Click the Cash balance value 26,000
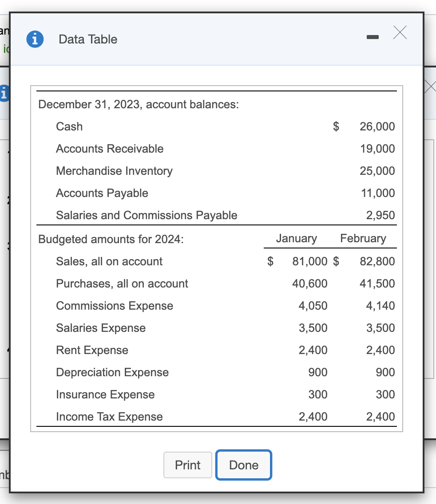This screenshot has width=436, height=504. coord(377,126)
